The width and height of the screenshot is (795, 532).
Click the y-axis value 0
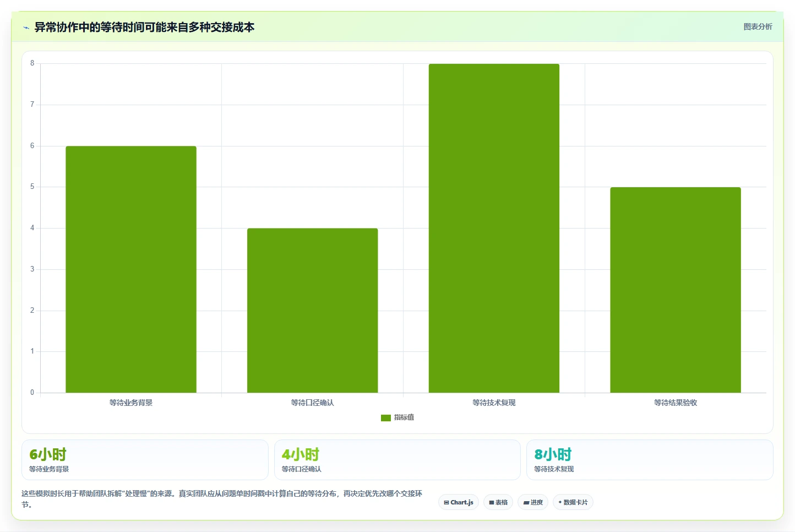click(32, 393)
